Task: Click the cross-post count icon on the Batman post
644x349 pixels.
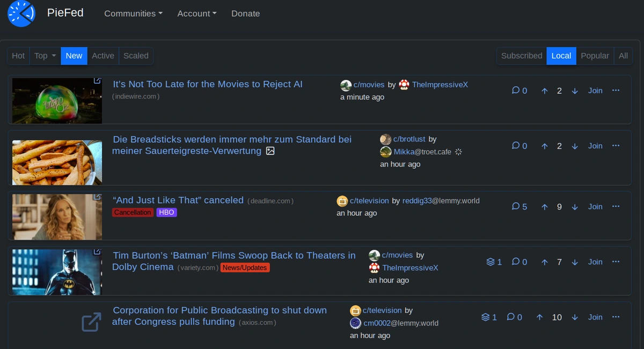Action: click(x=489, y=262)
